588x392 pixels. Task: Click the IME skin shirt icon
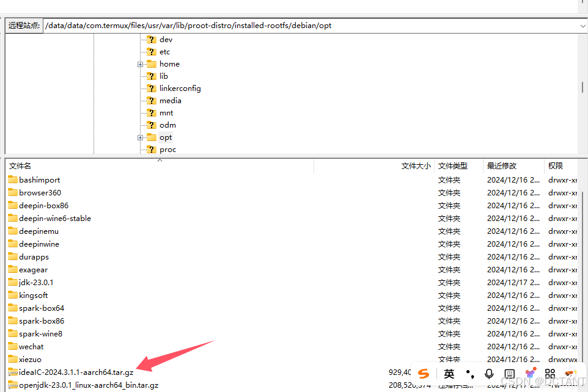pos(531,373)
